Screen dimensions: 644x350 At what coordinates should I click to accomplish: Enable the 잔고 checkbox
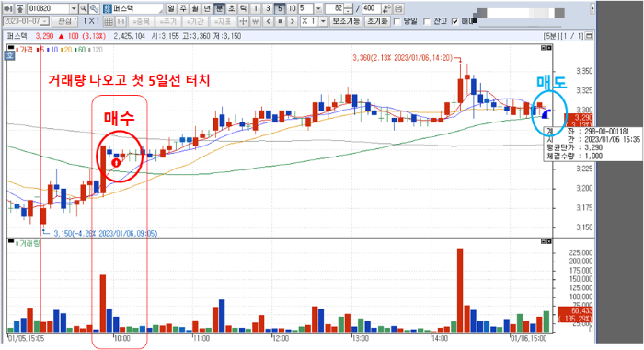pos(427,21)
